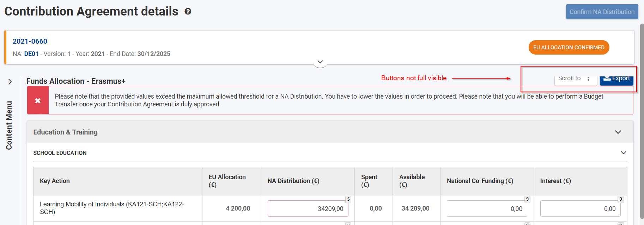Expand the Content Menu sidebar arrow
Screen dimensions: 644x225
pos(10,82)
